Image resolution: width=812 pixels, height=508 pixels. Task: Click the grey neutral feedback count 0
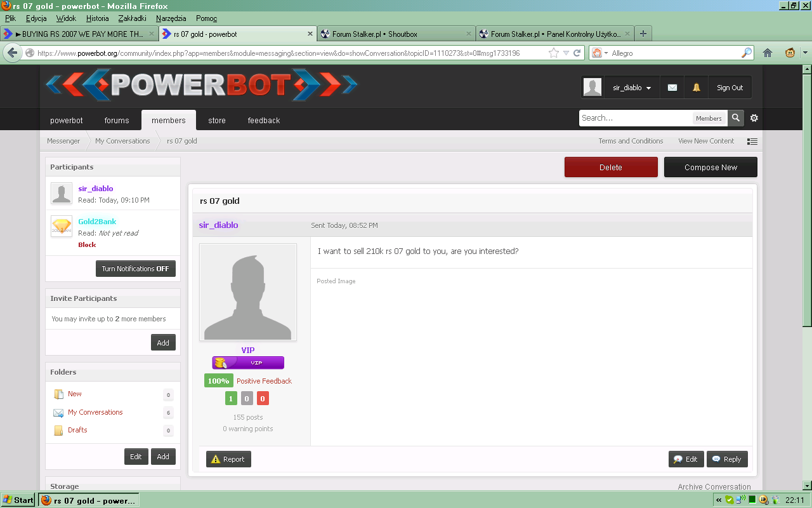[x=247, y=398]
